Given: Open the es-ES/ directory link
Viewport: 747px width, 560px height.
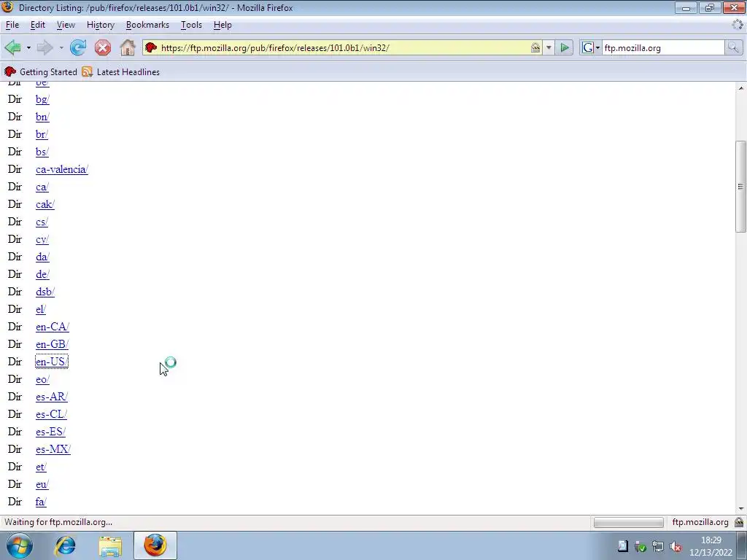Looking at the screenshot, I should (50, 432).
